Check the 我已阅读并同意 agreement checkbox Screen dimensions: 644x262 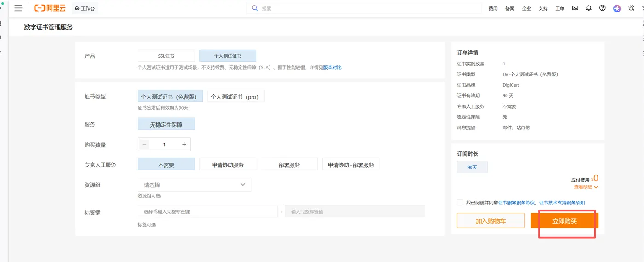click(460, 203)
